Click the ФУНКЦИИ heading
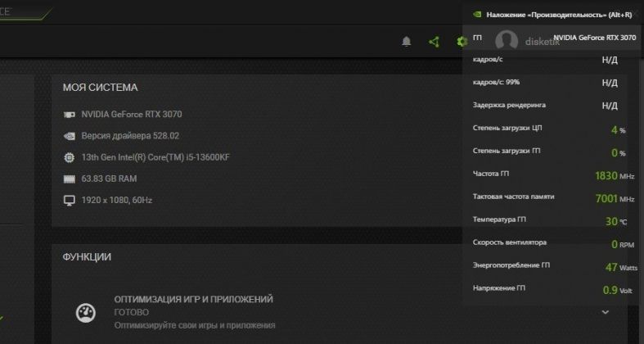Screen dimensions: 644x344 pos(87,257)
